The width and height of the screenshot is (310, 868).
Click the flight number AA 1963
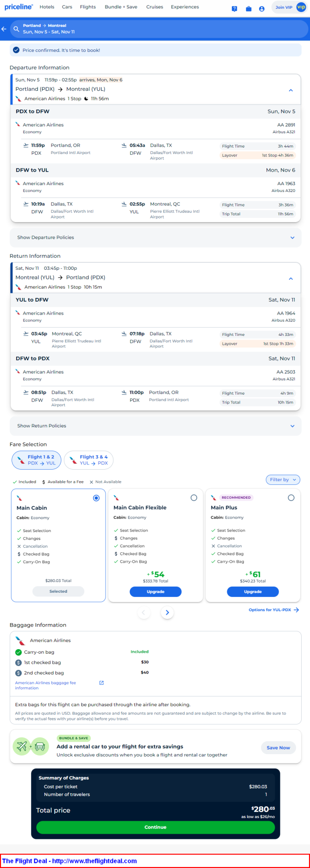[286, 184]
